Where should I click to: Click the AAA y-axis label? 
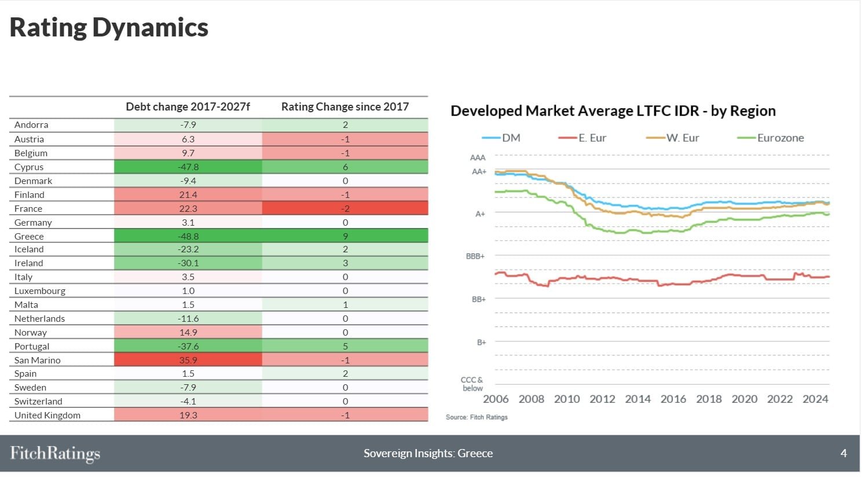[478, 157]
